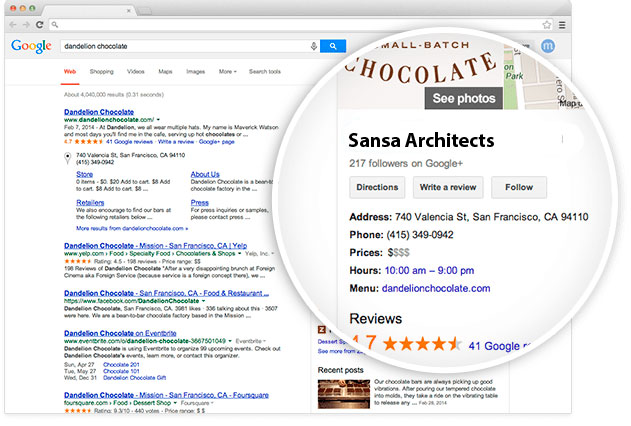
Task: Open the Store sitelink
Action: coord(85,174)
